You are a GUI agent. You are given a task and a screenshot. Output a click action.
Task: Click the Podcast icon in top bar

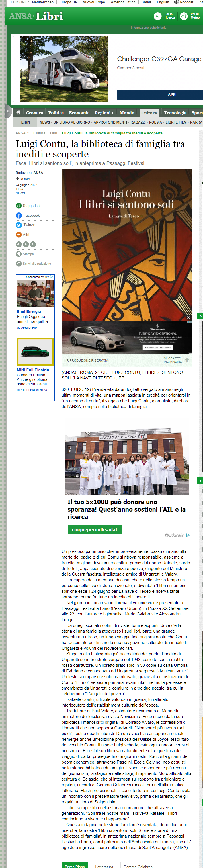pos(176,2)
